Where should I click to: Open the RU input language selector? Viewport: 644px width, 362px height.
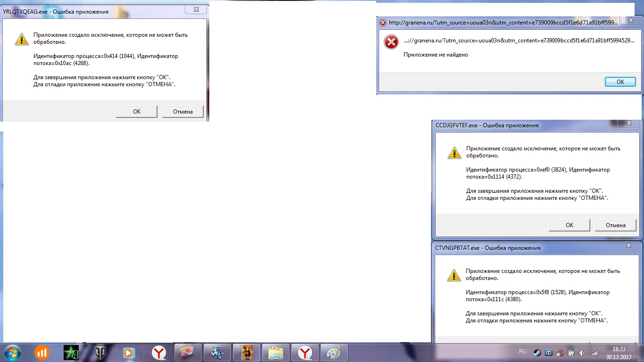tap(523, 352)
